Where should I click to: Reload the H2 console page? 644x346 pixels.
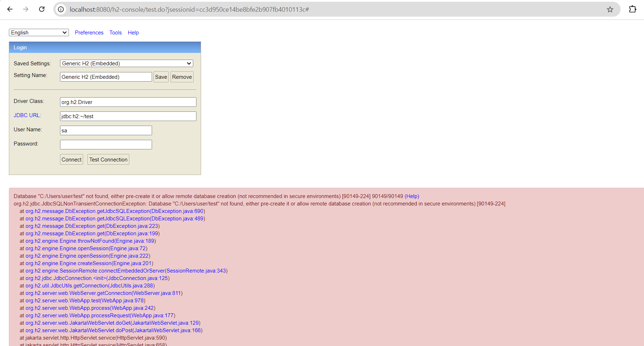pyautogui.click(x=42, y=9)
